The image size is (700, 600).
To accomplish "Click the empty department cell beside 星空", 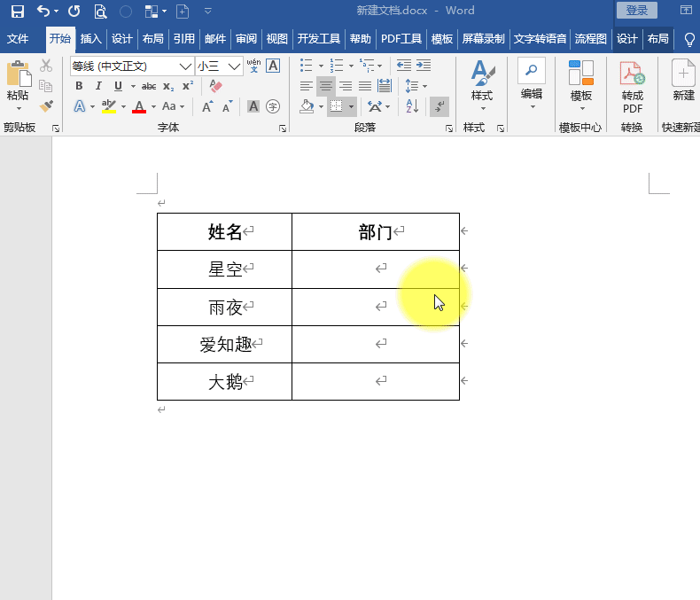I will 376,269.
